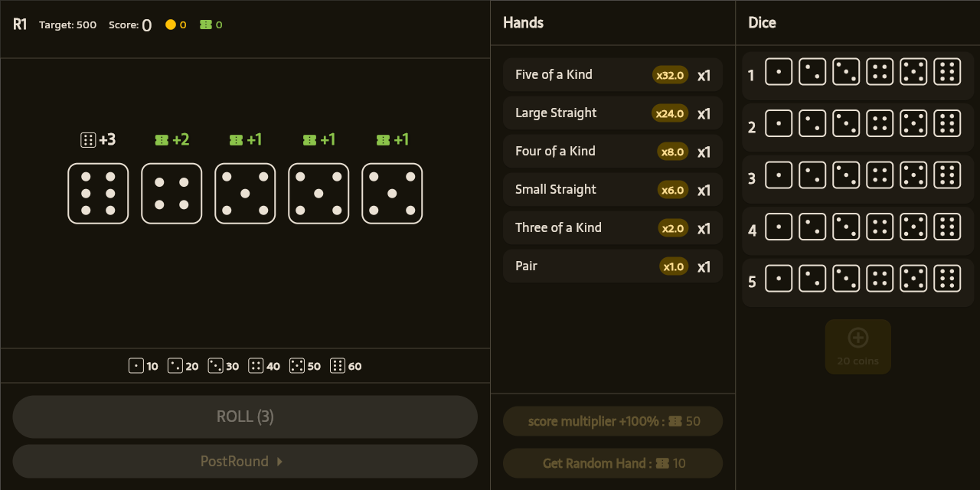This screenshot has height=490, width=980.
Task: Click the two-pip face in dice row 2
Action: click(x=812, y=123)
